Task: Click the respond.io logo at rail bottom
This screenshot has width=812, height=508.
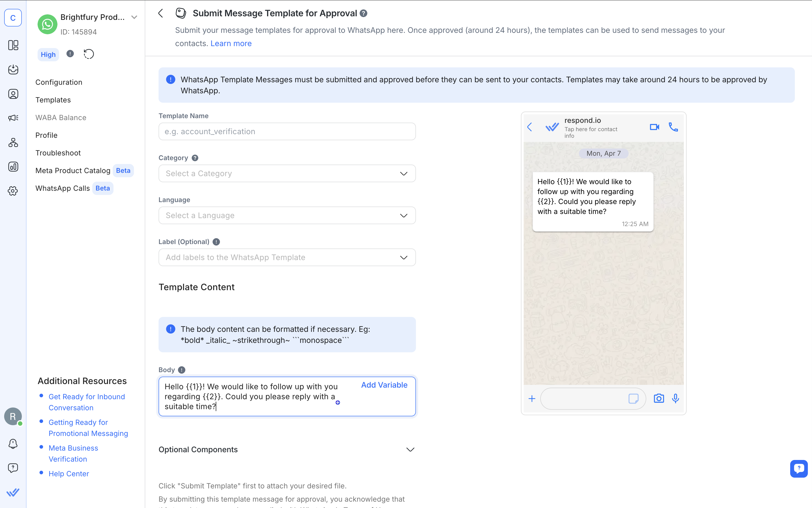Action: click(13, 492)
